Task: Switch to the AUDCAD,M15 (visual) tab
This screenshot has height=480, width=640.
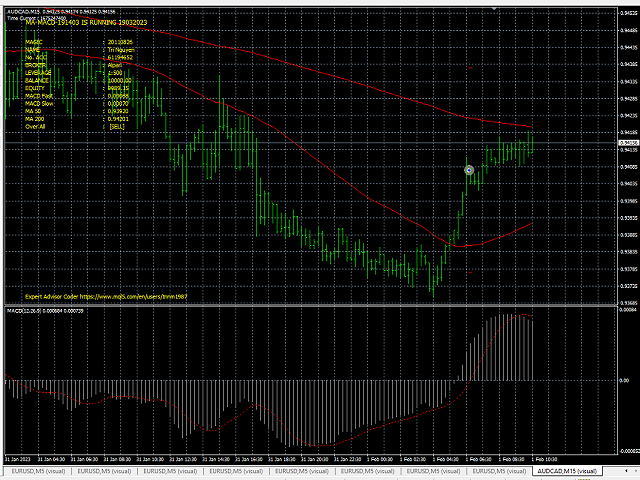Action: tap(568, 470)
